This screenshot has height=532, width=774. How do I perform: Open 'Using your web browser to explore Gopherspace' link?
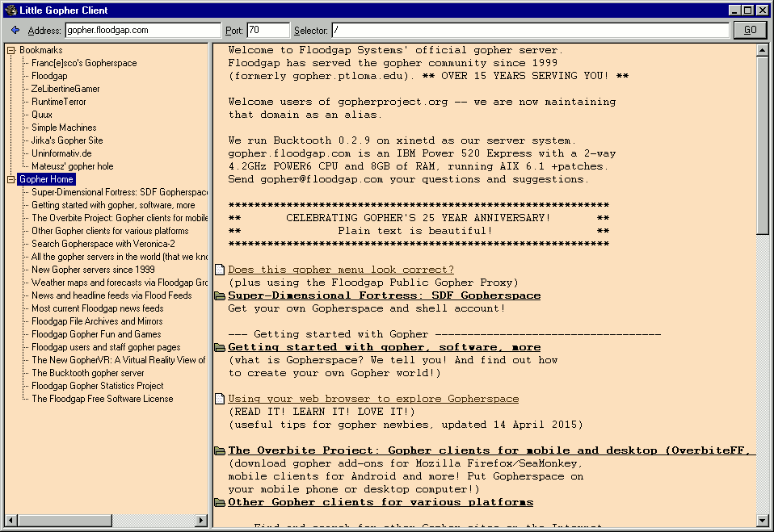tap(373, 399)
